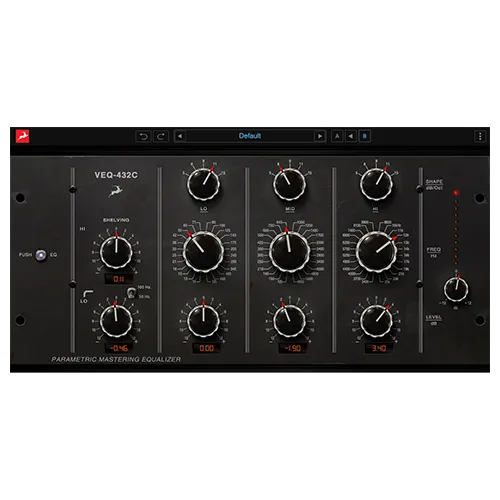Screen dimensions: 500x500
Task: Click the output gain dB knob
Action: (x=456, y=289)
